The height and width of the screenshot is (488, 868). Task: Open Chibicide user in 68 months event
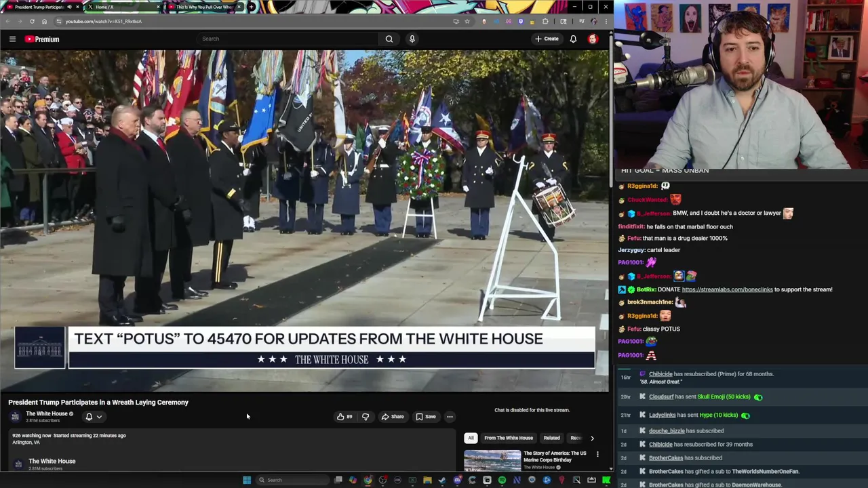(x=660, y=373)
